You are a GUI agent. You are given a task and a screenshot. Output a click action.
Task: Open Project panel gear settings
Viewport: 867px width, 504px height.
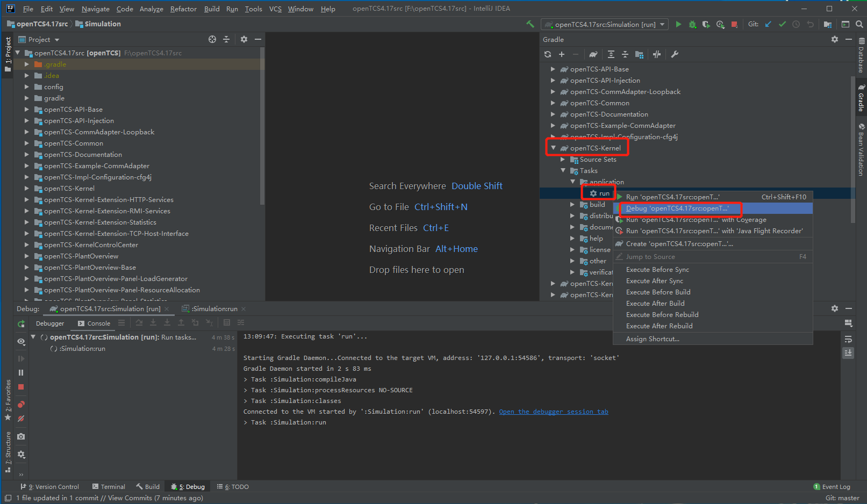tap(244, 39)
